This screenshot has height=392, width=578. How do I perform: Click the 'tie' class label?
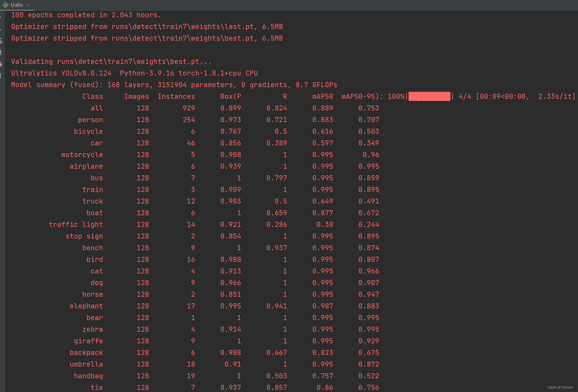coord(97,388)
